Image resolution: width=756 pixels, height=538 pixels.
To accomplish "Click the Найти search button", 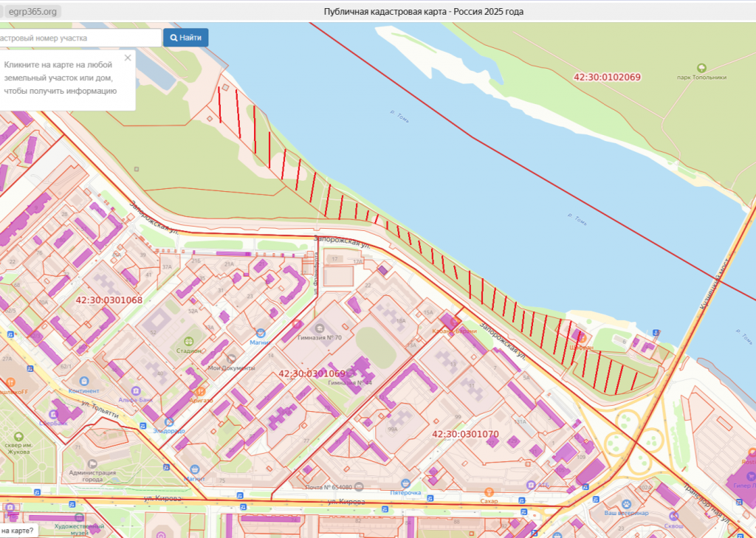I will click(185, 38).
